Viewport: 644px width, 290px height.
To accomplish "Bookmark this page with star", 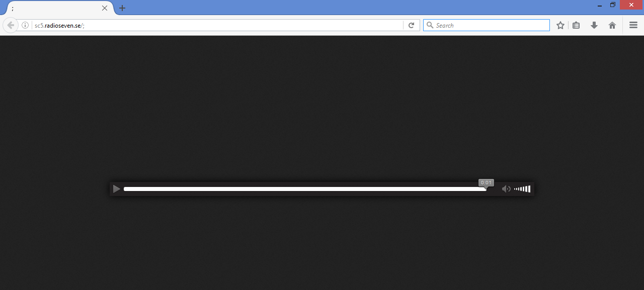I will (560, 25).
